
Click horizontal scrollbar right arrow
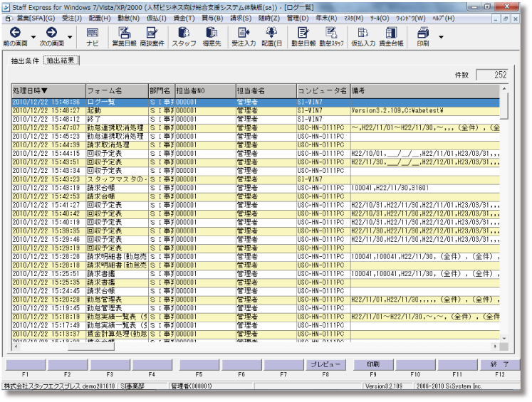tap(496, 347)
